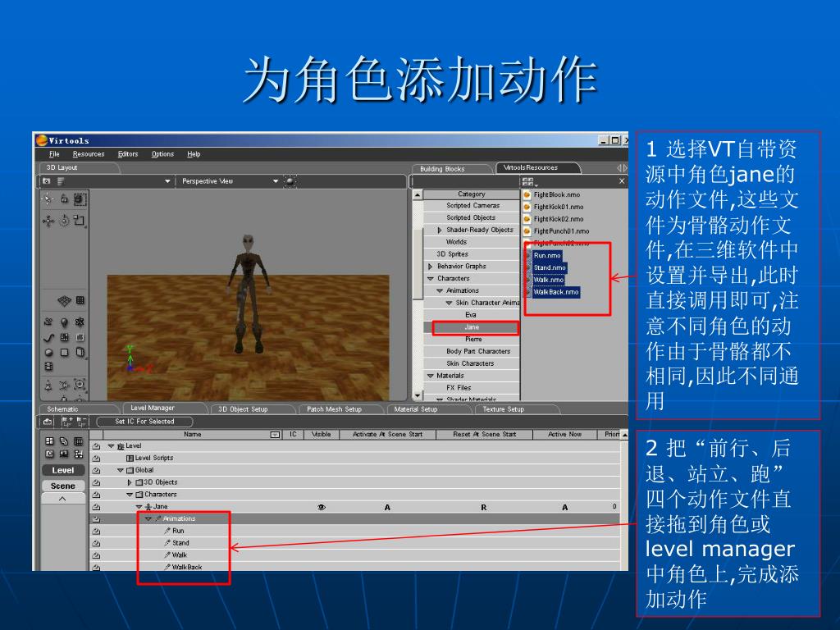
Task: Select the Pierre category in resources tree
Action: [x=472, y=340]
